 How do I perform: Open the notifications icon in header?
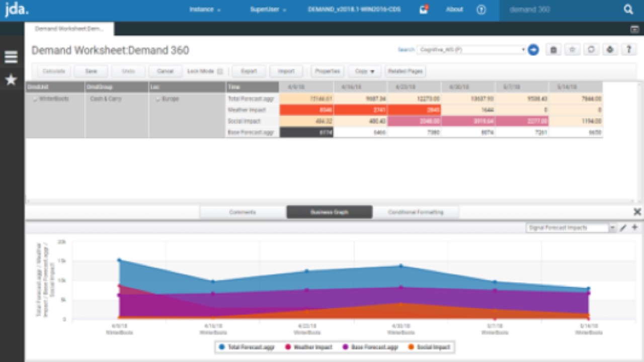(x=424, y=10)
